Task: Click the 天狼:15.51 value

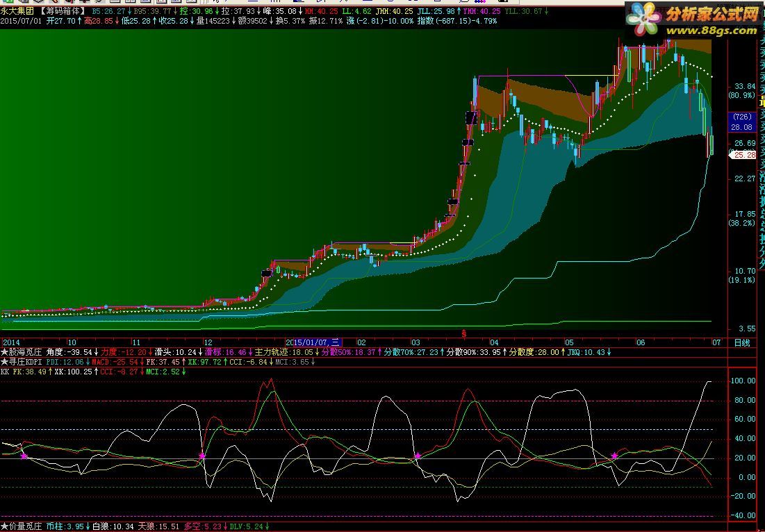Action: click(159, 526)
